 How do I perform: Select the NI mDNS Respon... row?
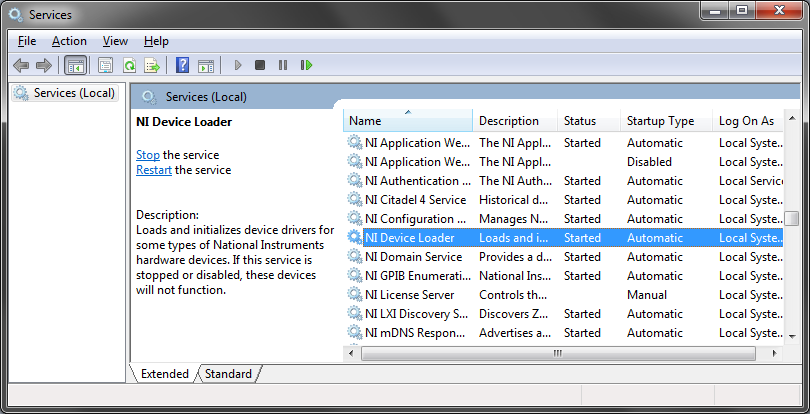(564, 333)
